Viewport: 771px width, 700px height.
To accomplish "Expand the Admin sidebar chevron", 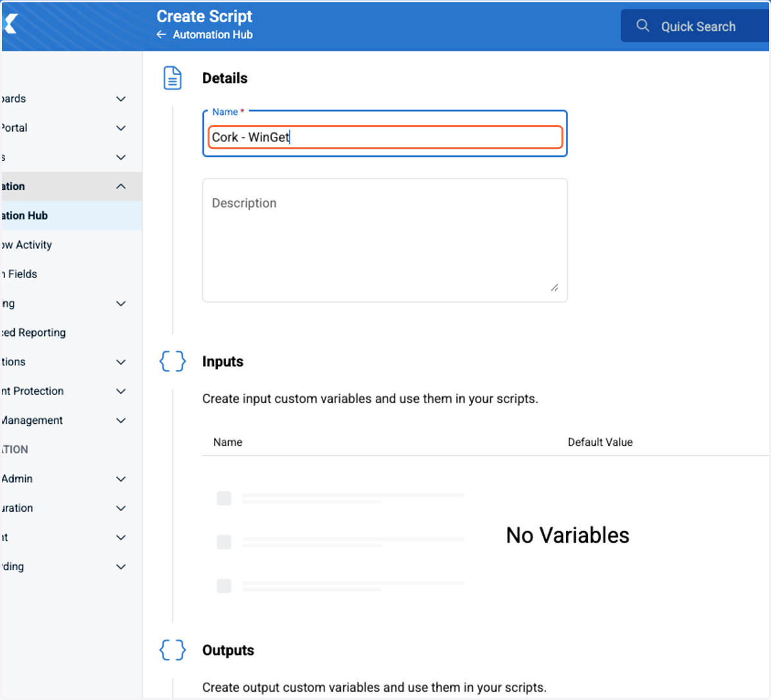I will click(121, 478).
